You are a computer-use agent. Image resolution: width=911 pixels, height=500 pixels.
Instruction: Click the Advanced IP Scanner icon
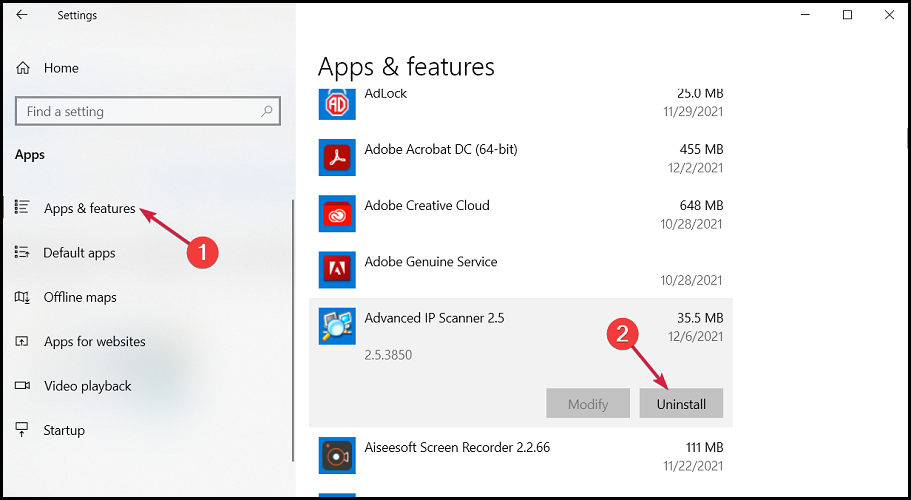(337, 326)
